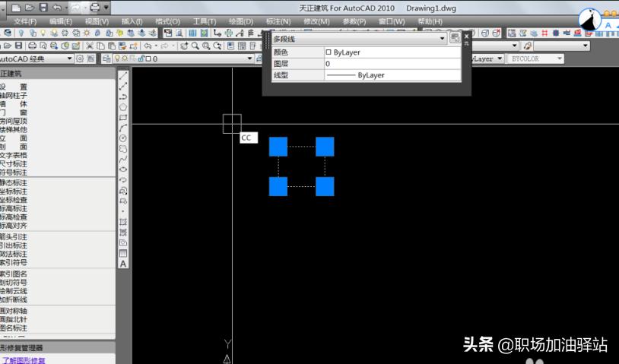Toggle layer 0 lock padlock icon
The height and width of the screenshot is (364, 619).
[x=141, y=59]
